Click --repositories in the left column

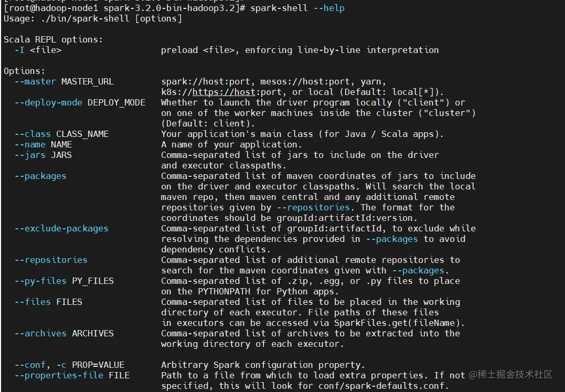point(51,260)
